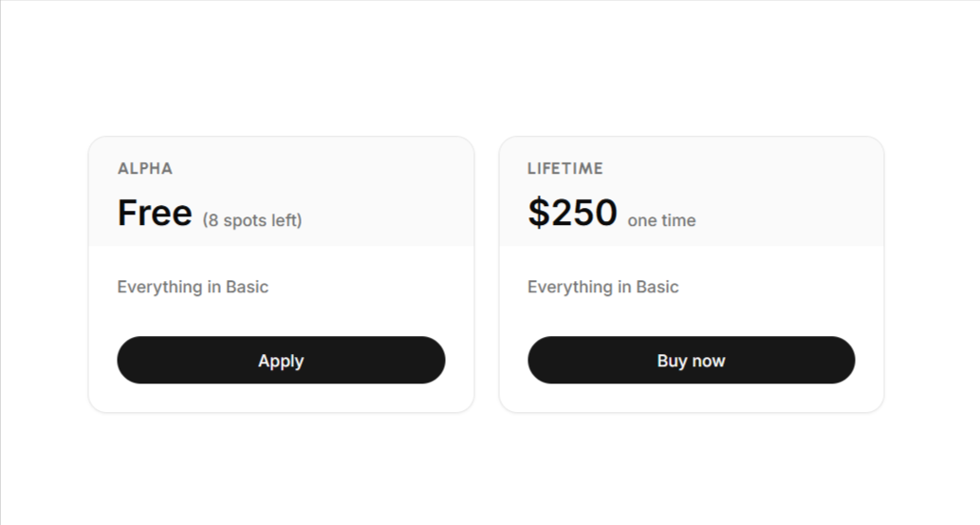Click "Everything in Basic" in Lifetime card

tap(603, 287)
